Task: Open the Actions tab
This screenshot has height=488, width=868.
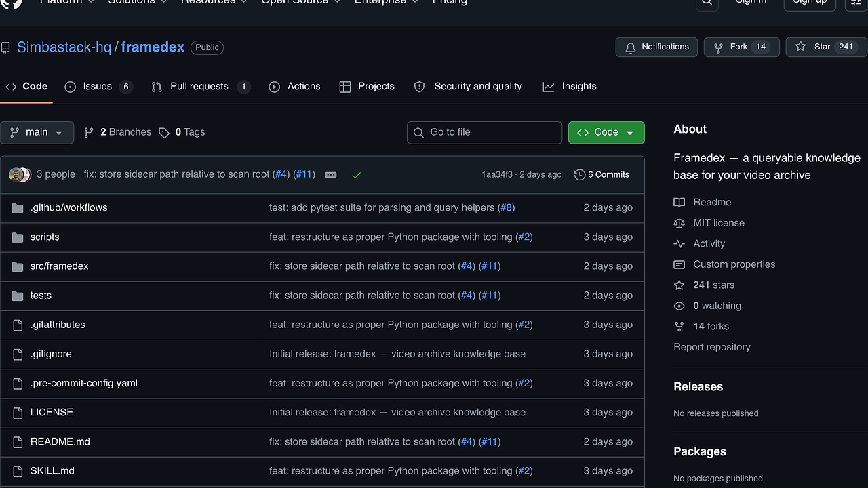Action: 294,87
